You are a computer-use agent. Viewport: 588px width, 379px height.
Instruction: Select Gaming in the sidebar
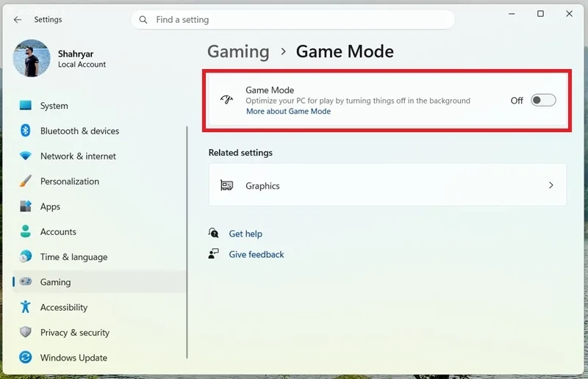point(99,281)
